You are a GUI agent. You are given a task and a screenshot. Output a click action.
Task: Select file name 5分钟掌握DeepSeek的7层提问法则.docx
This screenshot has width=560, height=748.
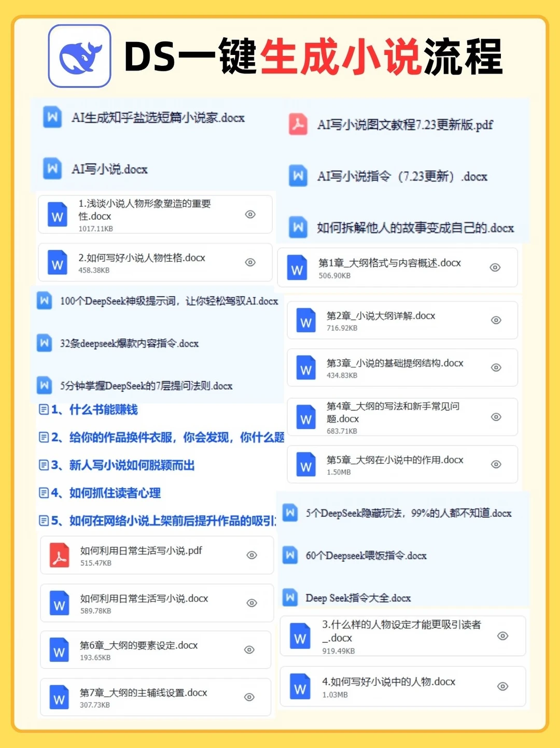tap(146, 386)
